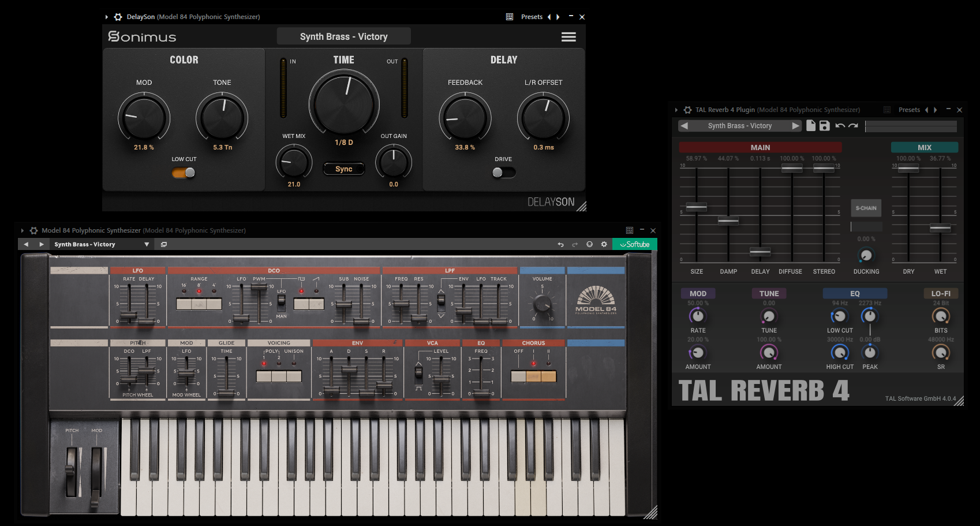Enable the DRIVE switch in DelaySon
The width and height of the screenshot is (980, 526).
pos(503,173)
